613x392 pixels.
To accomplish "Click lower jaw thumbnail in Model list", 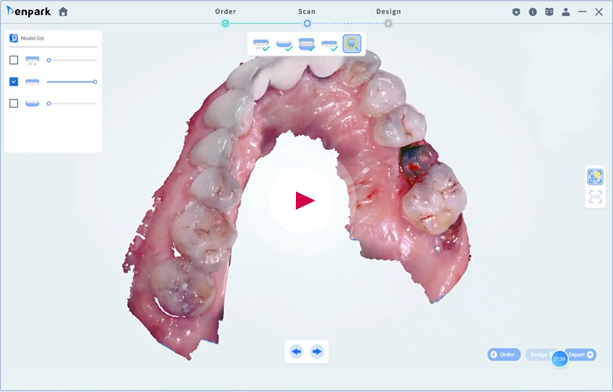I will (32, 104).
